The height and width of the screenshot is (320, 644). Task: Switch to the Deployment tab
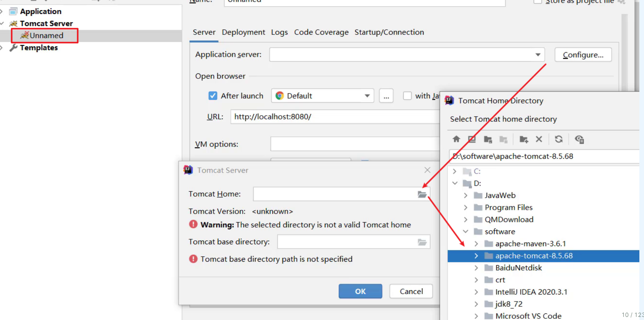pyautogui.click(x=243, y=32)
